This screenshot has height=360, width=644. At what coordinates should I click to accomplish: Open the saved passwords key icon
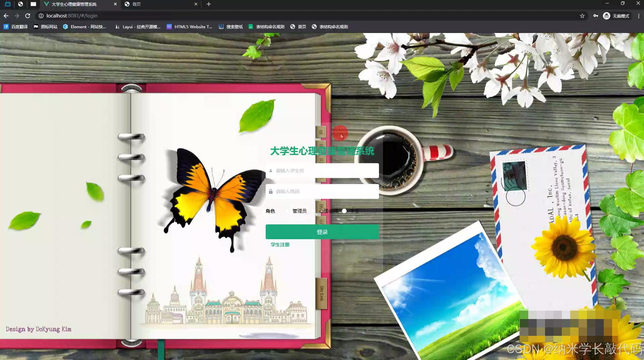coord(596,16)
